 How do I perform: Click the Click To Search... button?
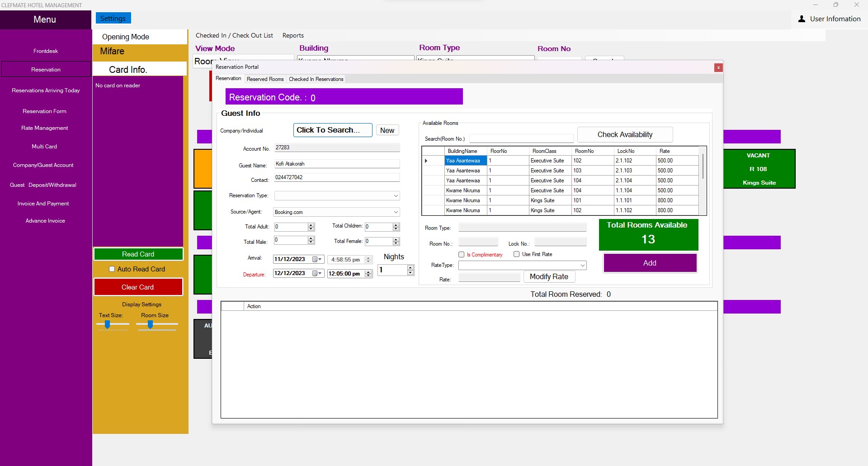click(333, 130)
